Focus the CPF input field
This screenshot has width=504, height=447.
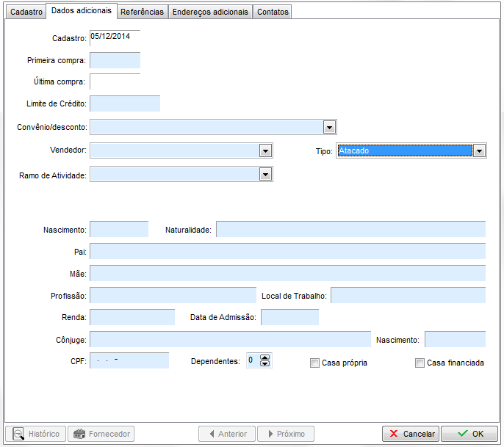click(129, 360)
